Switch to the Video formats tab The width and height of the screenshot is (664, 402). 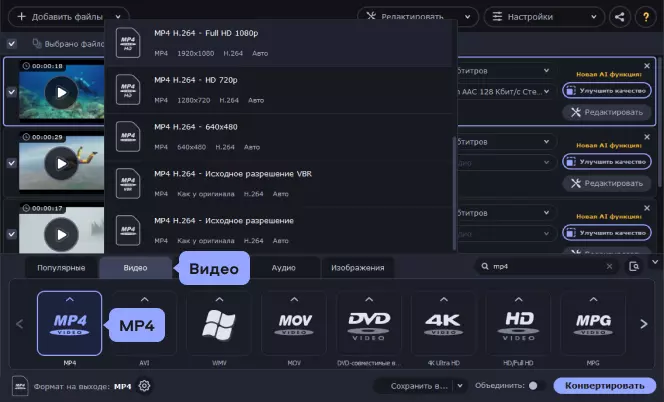click(136, 268)
